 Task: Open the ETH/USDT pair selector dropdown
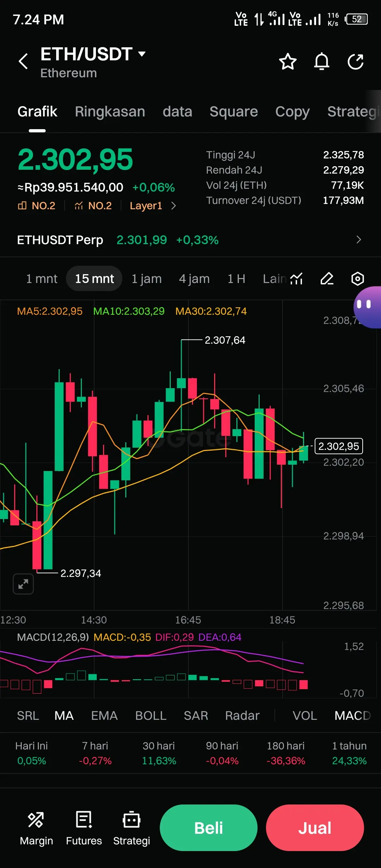pos(142,54)
